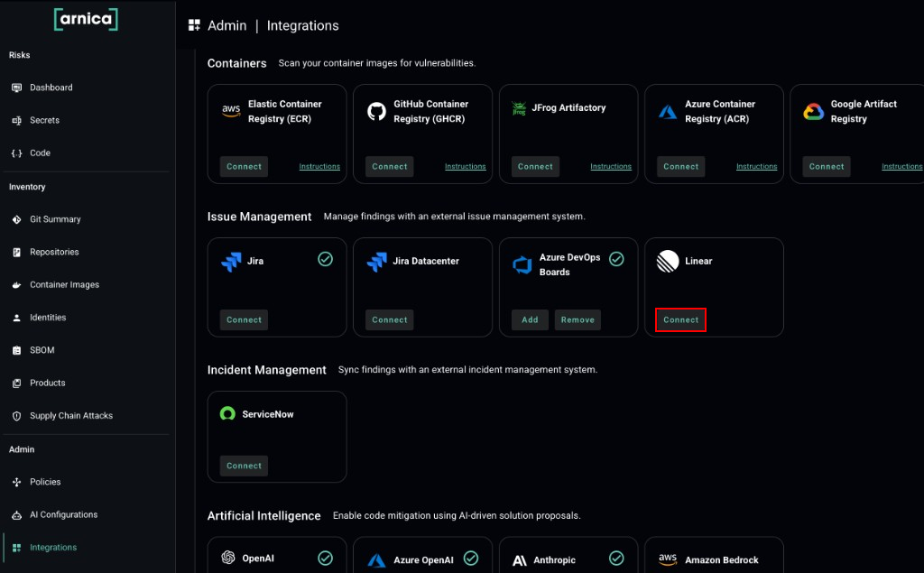Click Add on Azure DevOps Boards
Image resolution: width=924 pixels, height=573 pixels.
point(530,319)
